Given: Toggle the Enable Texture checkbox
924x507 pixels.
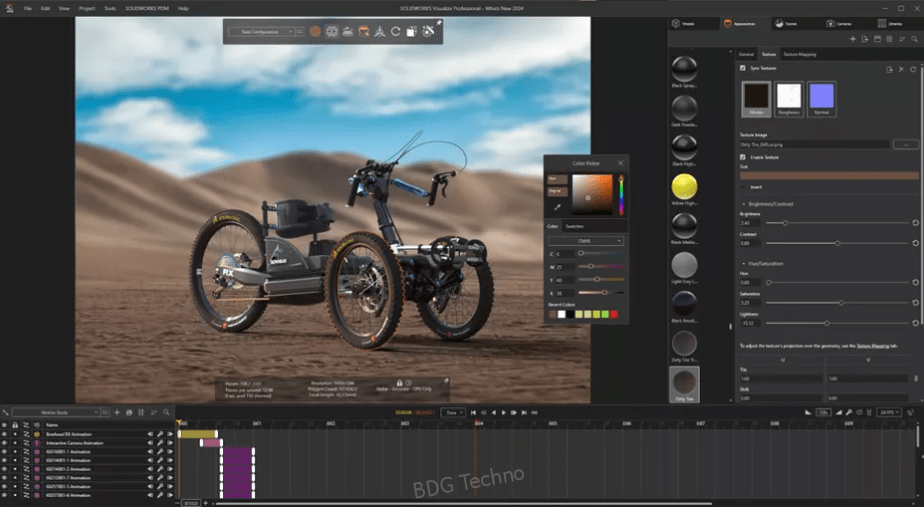Looking at the screenshot, I should (742, 157).
